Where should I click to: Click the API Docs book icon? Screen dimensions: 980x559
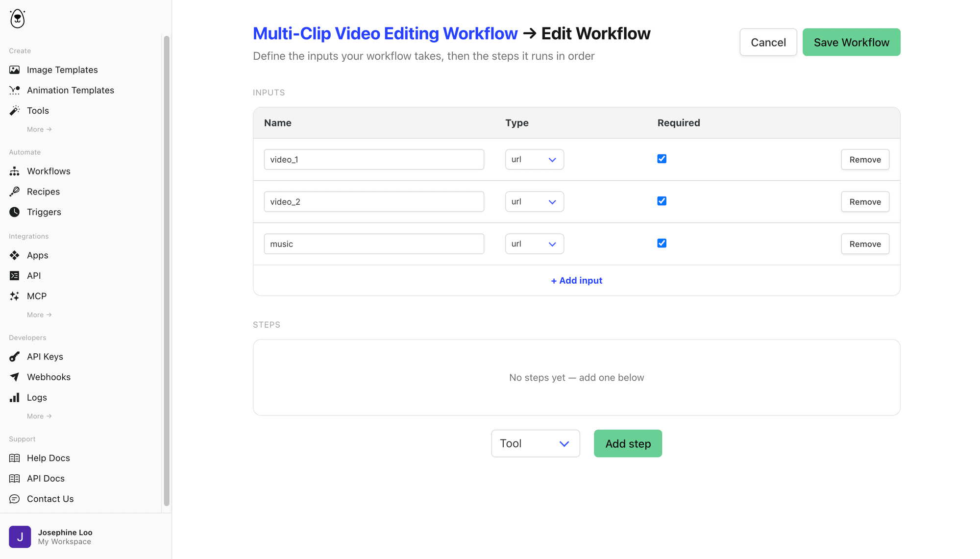coord(15,479)
